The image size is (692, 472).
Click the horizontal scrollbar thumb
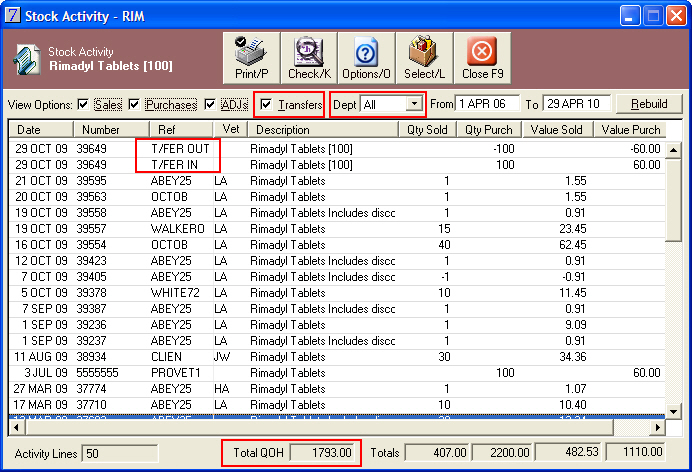pyautogui.click(x=320, y=427)
